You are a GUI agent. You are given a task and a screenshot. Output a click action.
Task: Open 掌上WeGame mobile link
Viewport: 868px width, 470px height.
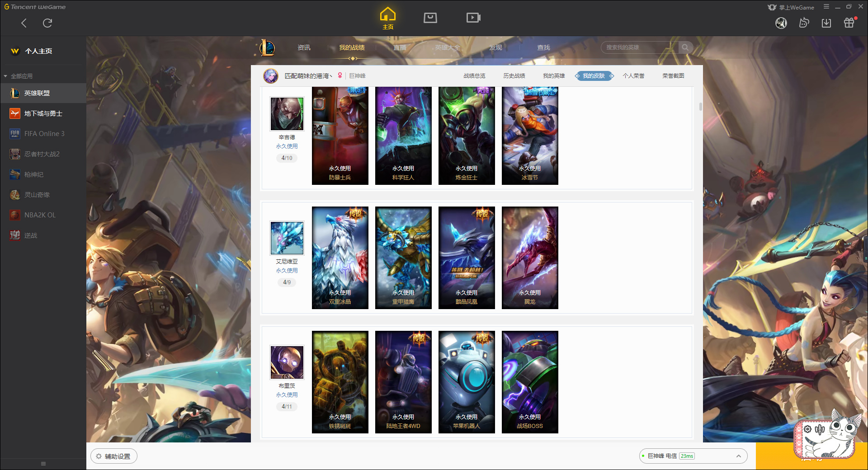tap(791, 7)
